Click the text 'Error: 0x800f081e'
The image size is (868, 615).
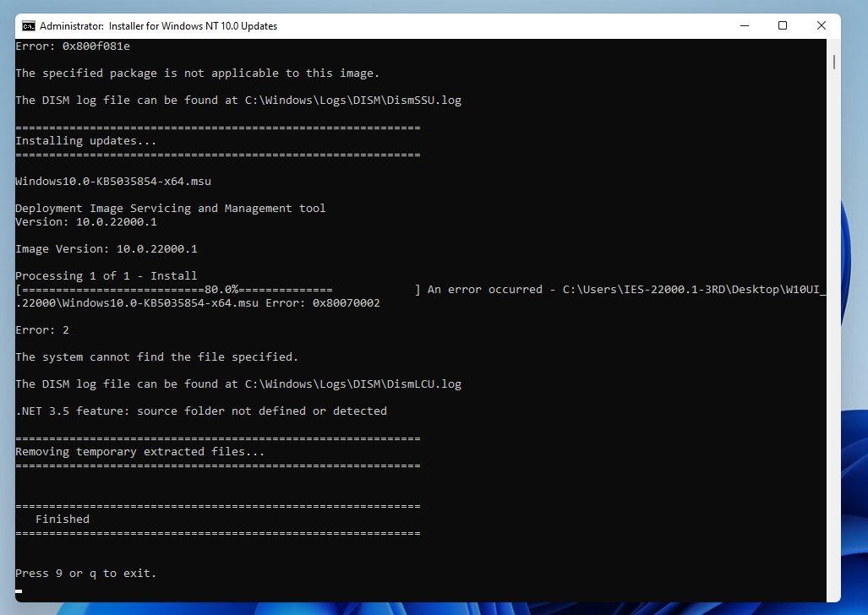click(x=73, y=46)
